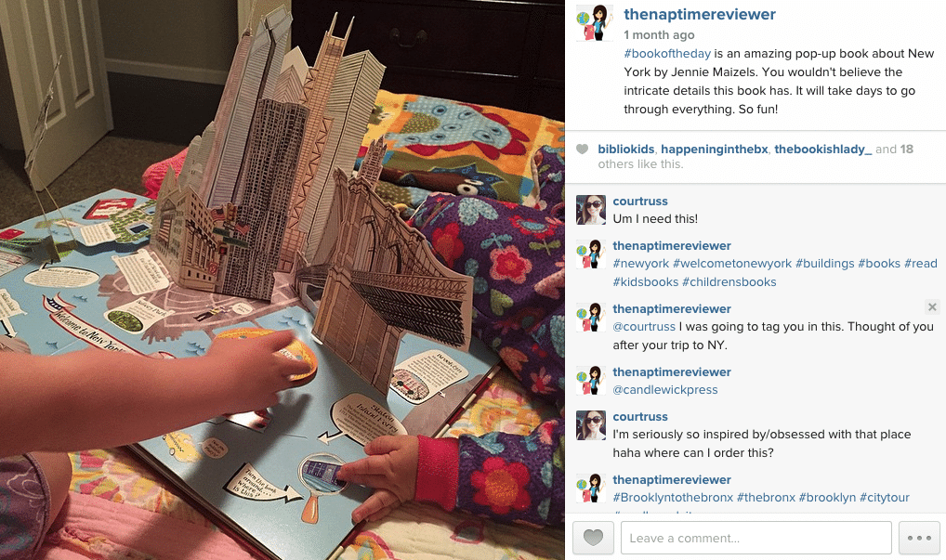Click the heart like button beside comment box
Viewport: 946px width, 560px height.
click(x=593, y=538)
